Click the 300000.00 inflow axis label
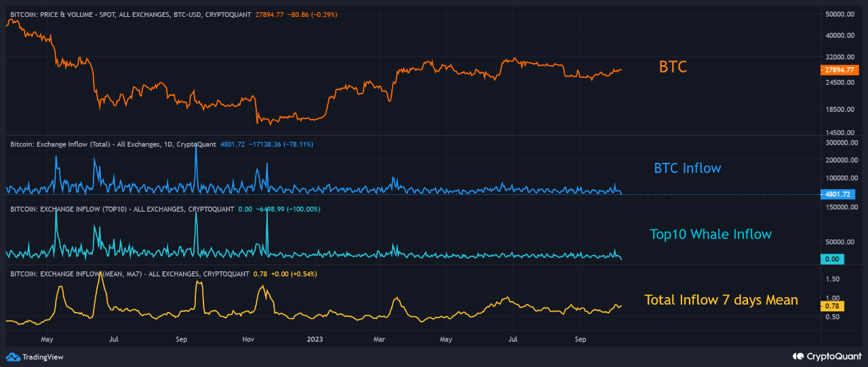The image size is (868, 367). click(x=840, y=143)
